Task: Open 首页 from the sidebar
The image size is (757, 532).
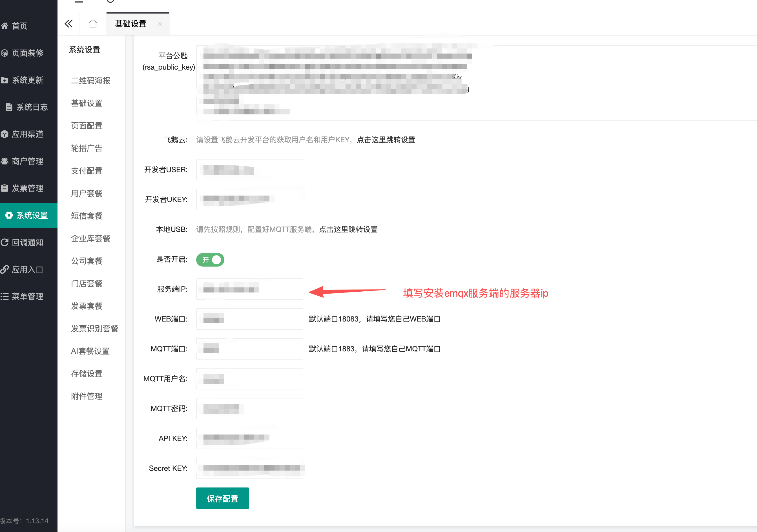Action: [x=19, y=26]
